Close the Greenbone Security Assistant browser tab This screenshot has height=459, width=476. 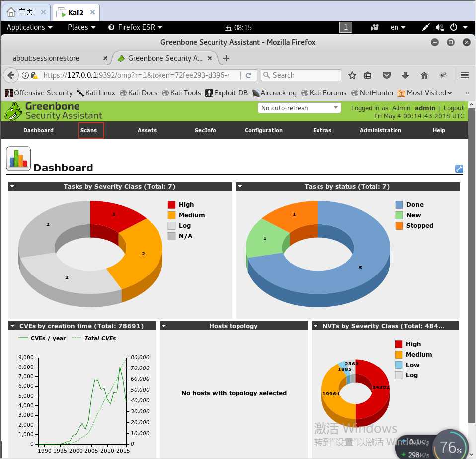210,58
